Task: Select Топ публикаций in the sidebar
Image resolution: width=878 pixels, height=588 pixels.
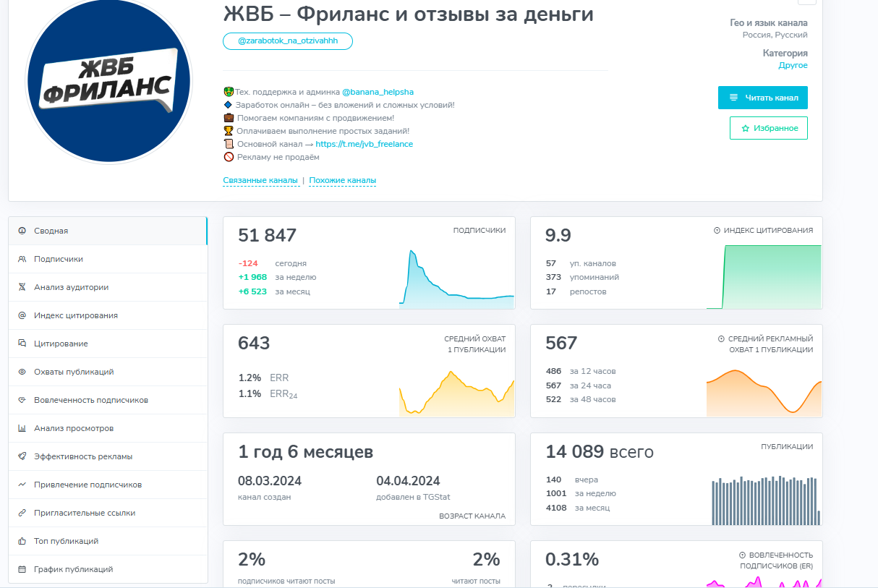Action: tap(66, 541)
